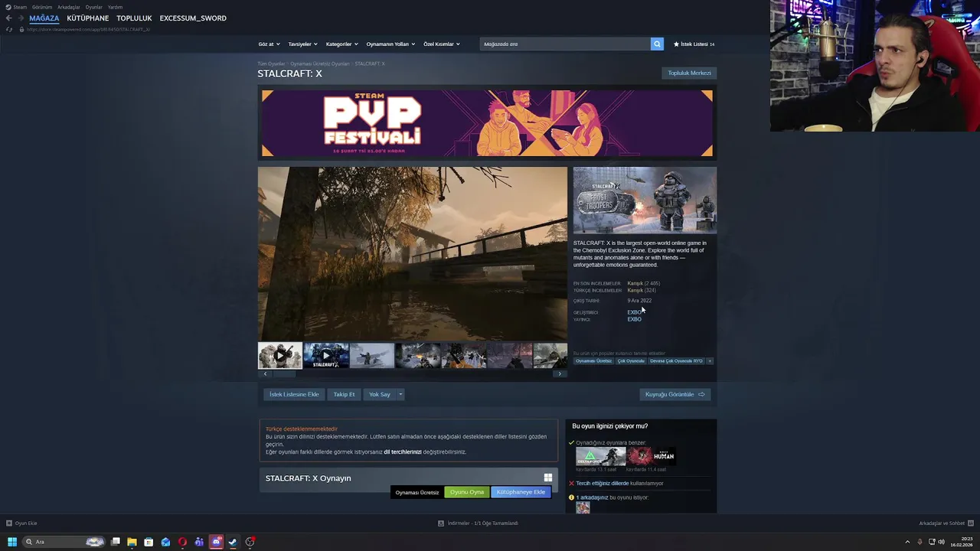Click the Takip Et button
Image resolution: width=980 pixels, height=551 pixels.
344,394
